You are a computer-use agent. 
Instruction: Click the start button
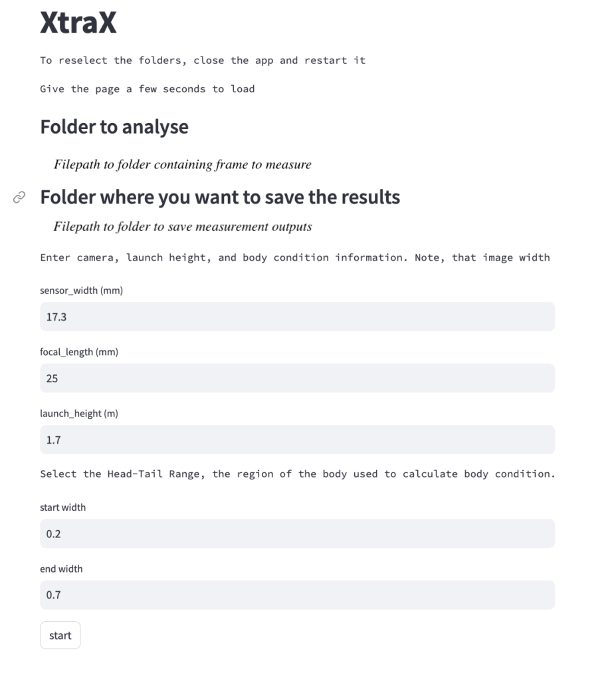(60, 635)
